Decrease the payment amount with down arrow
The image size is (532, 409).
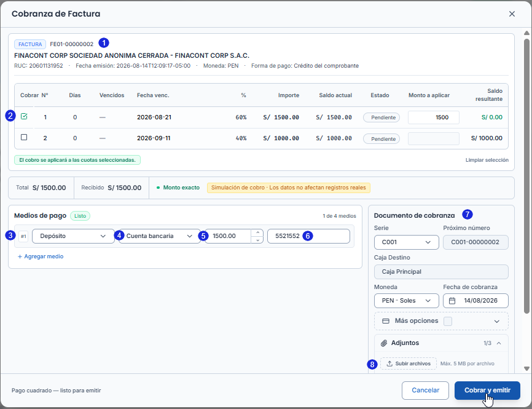tap(257, 240)
